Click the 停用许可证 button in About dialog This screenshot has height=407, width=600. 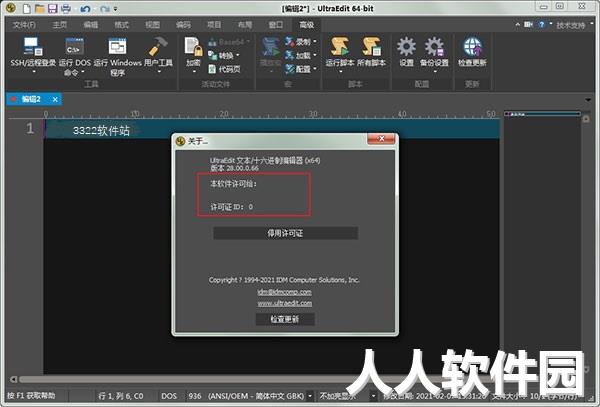tap(285, 233)
